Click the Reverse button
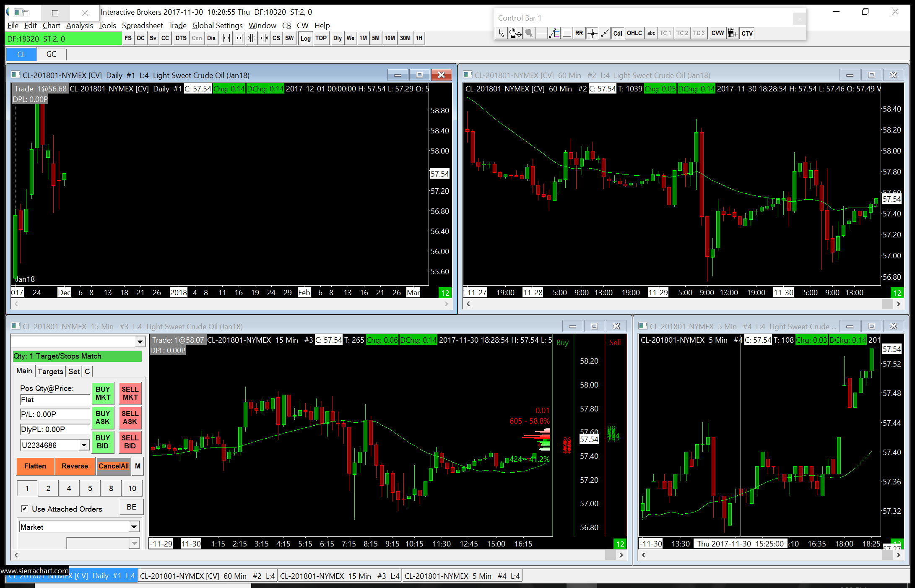Screen dimensions: 915x588 pyautogui.click(x=75, y=466)
